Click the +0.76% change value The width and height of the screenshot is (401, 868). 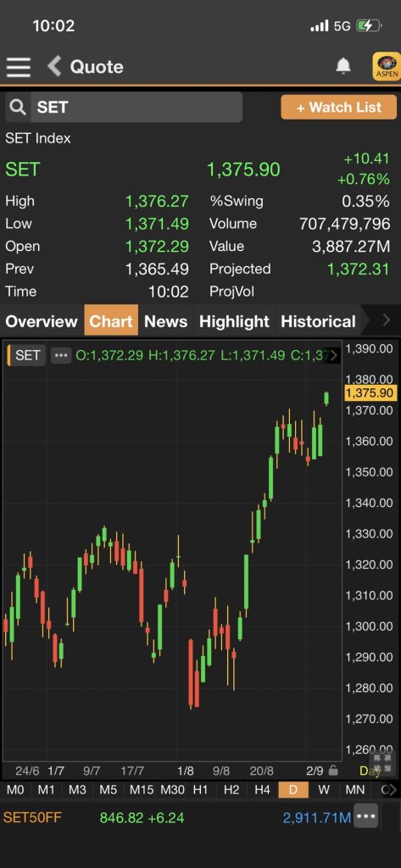pyautogui.click(x=364, y=179)
